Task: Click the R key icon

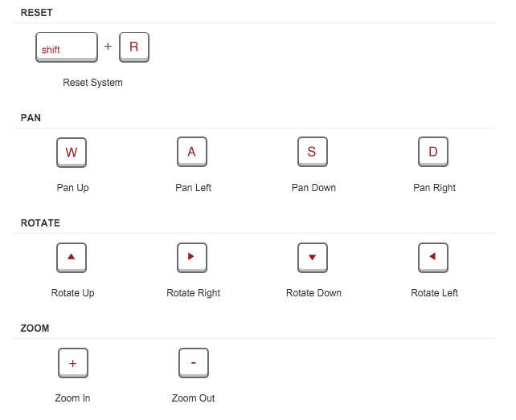Action: click(134, 47)
